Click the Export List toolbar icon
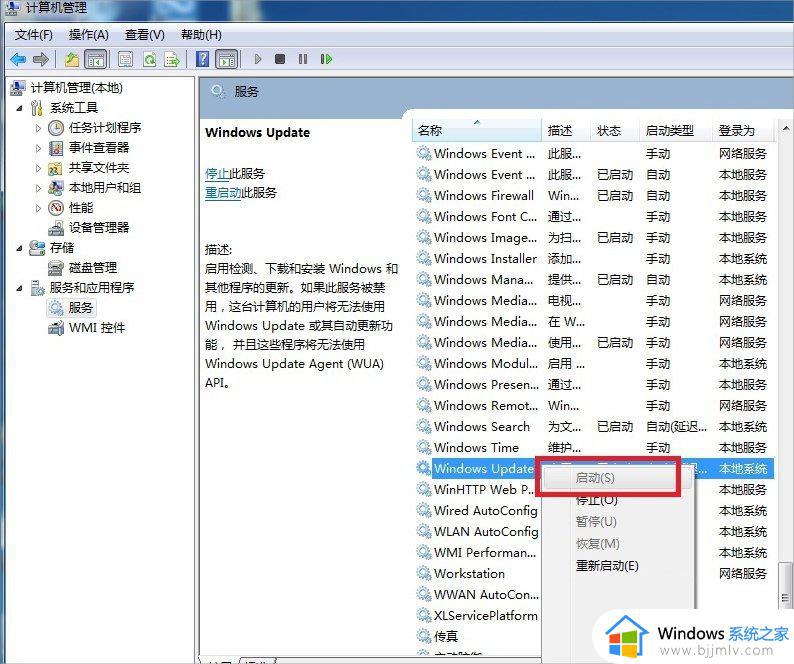The width and height of the screenshot is (794, 664). coord(172,60)
